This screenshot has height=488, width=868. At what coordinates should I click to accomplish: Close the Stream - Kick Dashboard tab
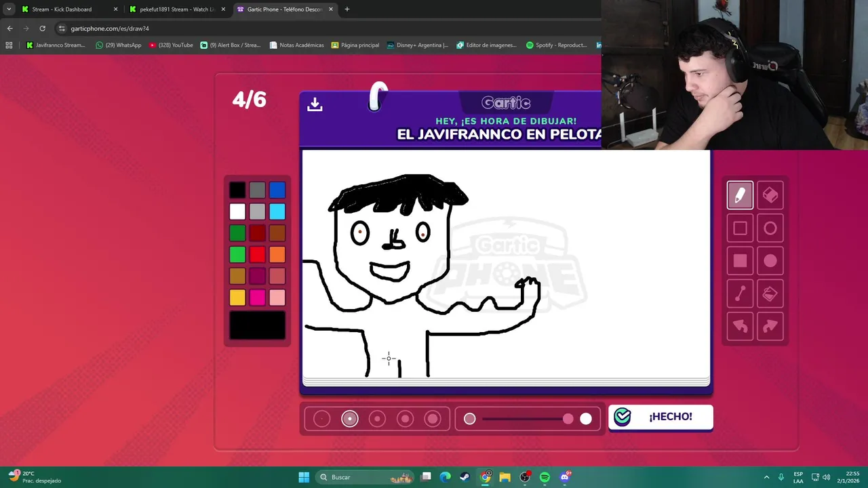(115, 9)
